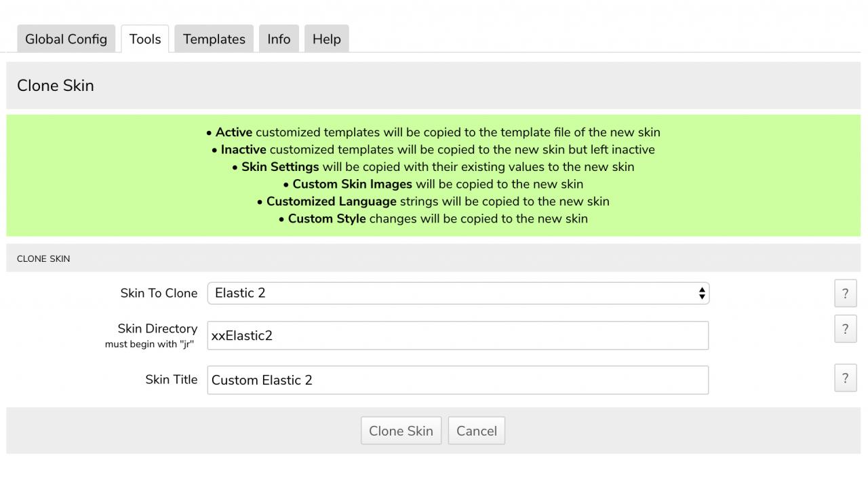868x481 pixels.
Task: Click the 'must begin with "jr"' hint
Action: click(x=149, y=345)
